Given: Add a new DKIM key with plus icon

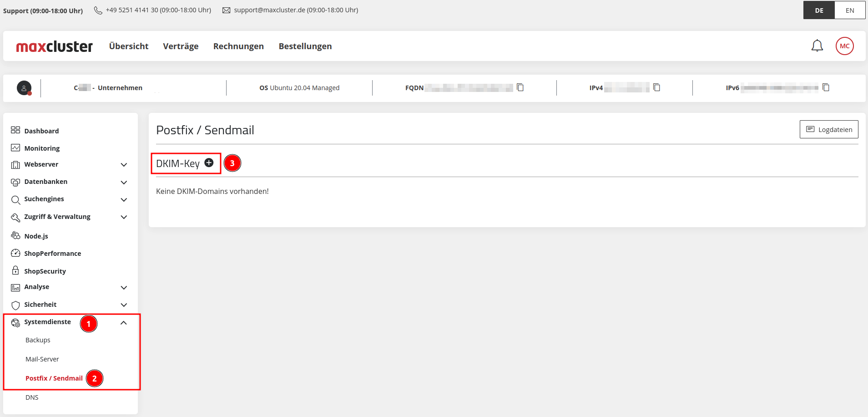Looking at the screenshot, I should point(209,163).
